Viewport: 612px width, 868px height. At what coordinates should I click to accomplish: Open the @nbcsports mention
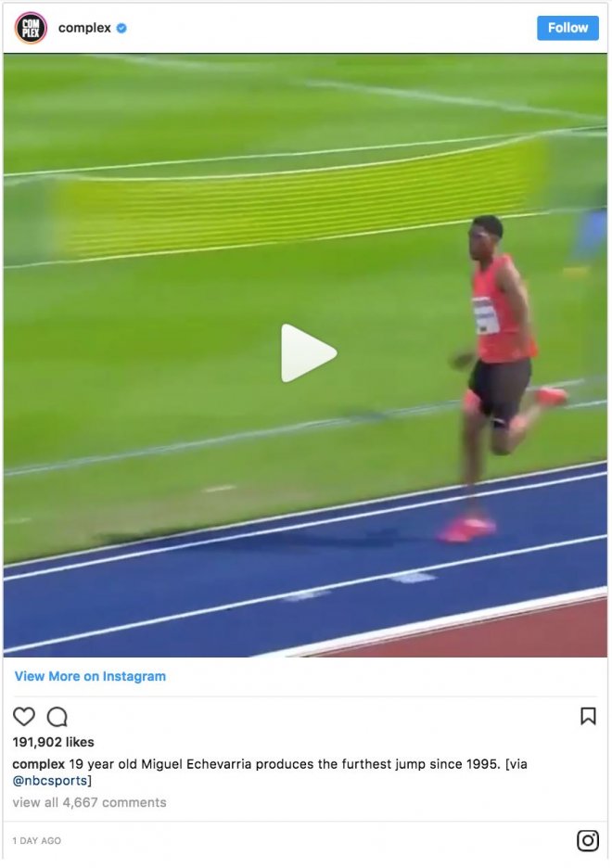click(50, 781)
